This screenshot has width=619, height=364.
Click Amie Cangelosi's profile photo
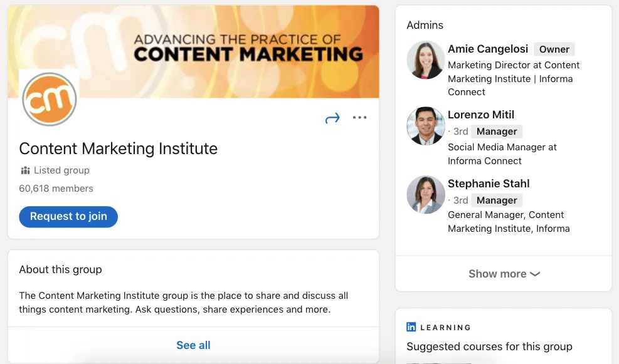tap(426, 60)
